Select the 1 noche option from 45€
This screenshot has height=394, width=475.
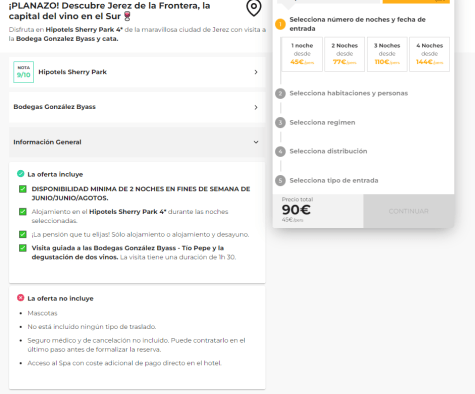[x=302, y=54]
